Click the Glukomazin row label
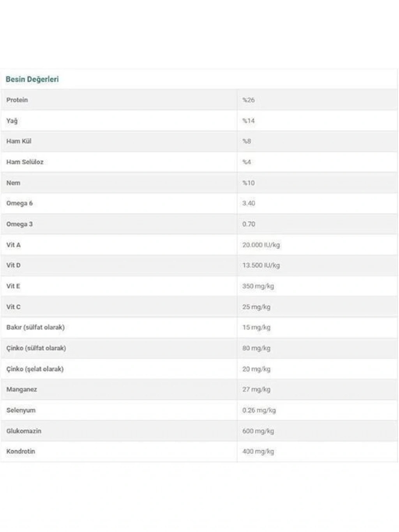399x532 pixels. [x=24, y=431]
